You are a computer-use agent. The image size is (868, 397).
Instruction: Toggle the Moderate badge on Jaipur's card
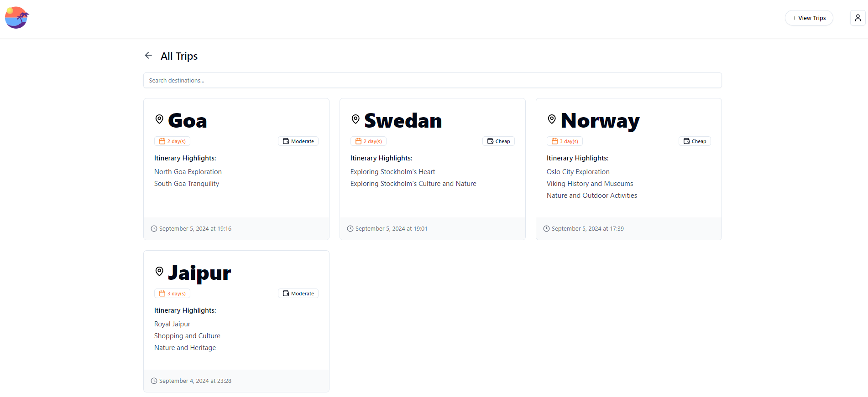pyautogui.click(x=298, y=293)
